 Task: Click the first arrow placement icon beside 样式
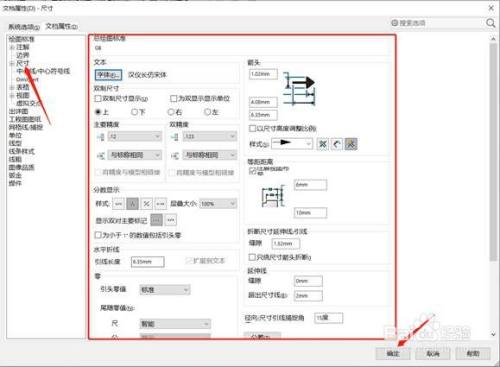click(x=323, y=144)
